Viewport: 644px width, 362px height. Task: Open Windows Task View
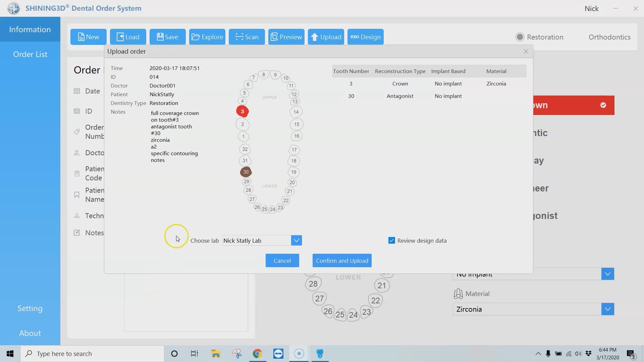pos(195,354)
